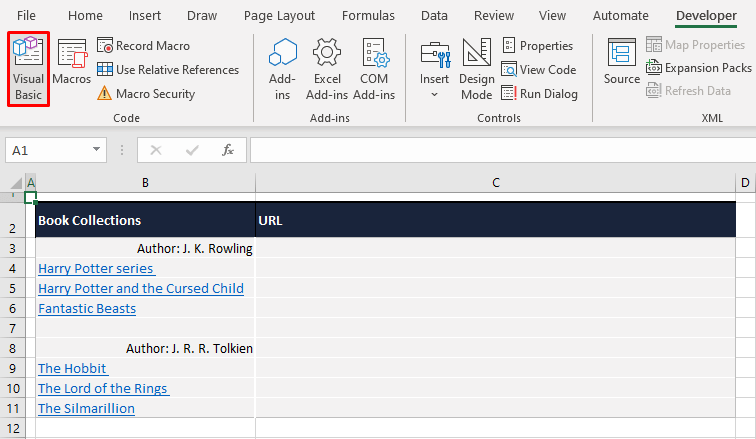Viewport: 756px width, 439px height.
Task: Open The Silmarillion link
Action: 86,408
